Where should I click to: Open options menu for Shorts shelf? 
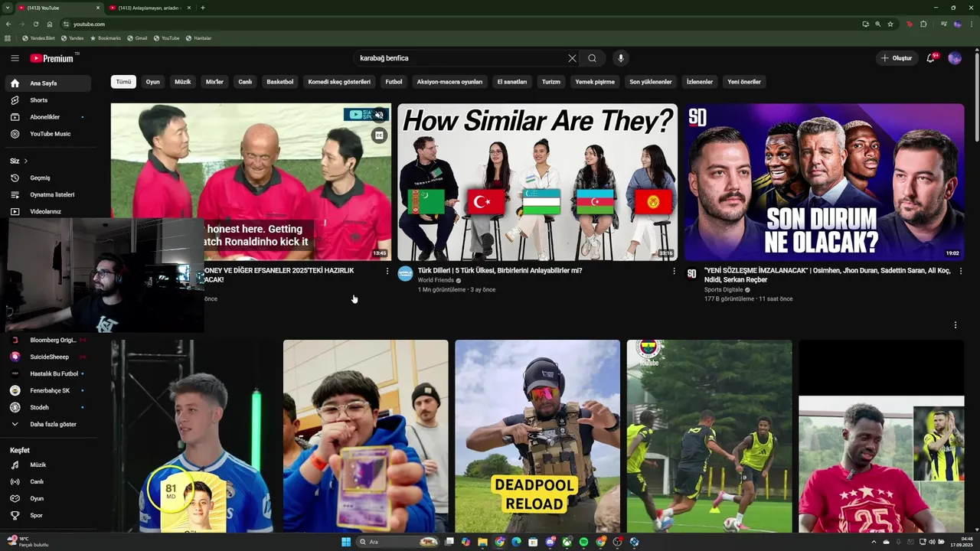[955, 325]
